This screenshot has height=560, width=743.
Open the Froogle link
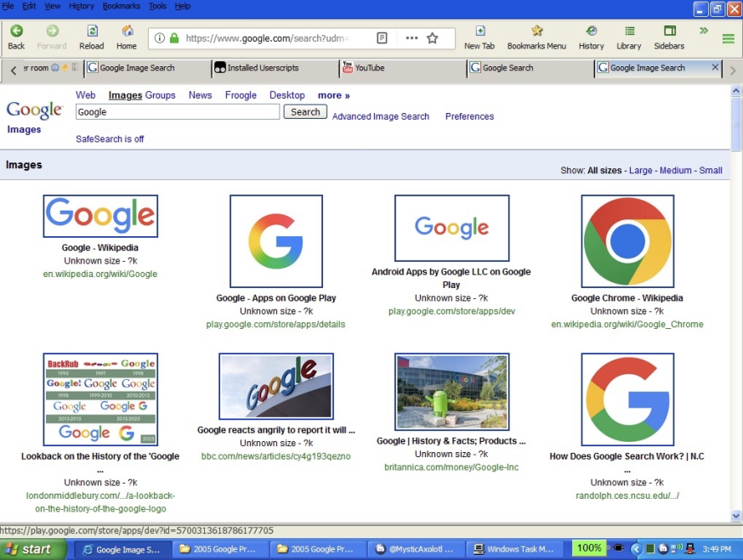(241, 95)
